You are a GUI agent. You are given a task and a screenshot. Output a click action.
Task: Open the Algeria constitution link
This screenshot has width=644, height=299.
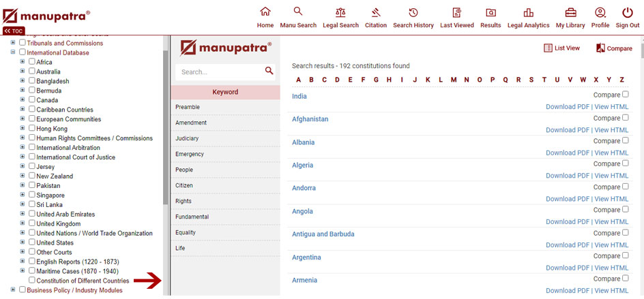(x=302, y=166)
